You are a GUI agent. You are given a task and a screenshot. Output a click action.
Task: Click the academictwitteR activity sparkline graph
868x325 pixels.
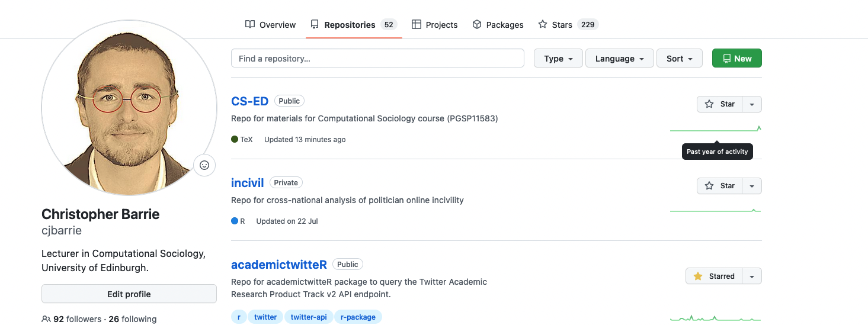pos(716,318)
